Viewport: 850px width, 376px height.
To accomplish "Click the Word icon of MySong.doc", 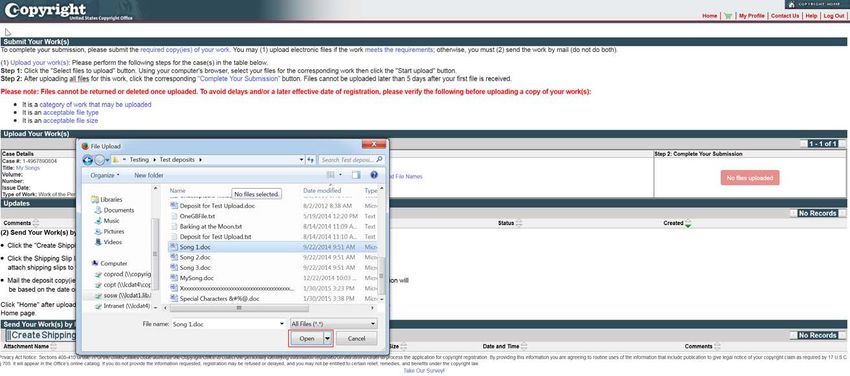I will click(174, 278).
